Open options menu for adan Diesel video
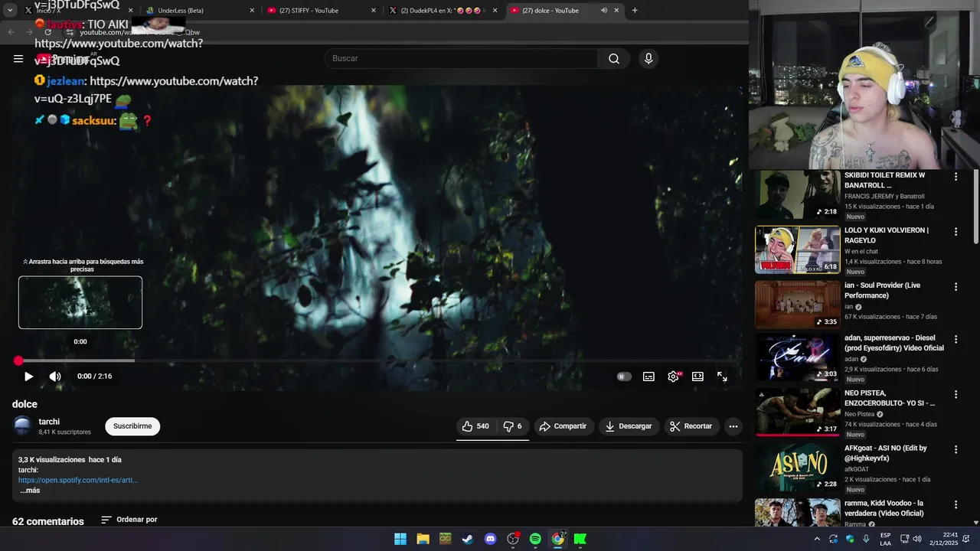 955,339
